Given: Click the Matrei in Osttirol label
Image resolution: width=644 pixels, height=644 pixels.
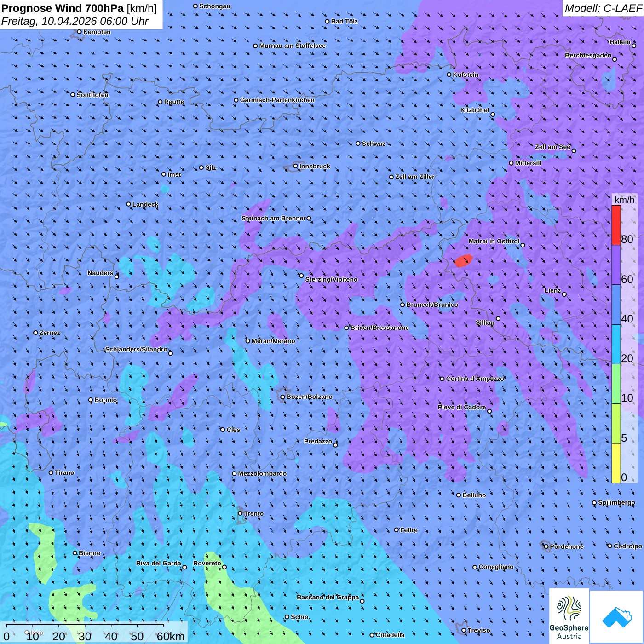Looking at the screenshot, I should pos(494,241).
